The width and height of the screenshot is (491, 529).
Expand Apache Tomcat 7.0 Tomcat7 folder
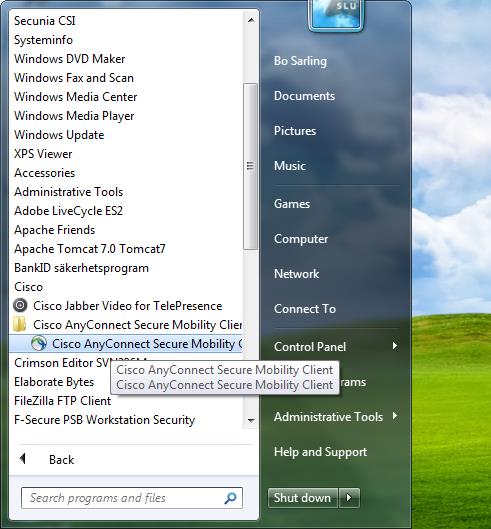click(x=90, y=249)
